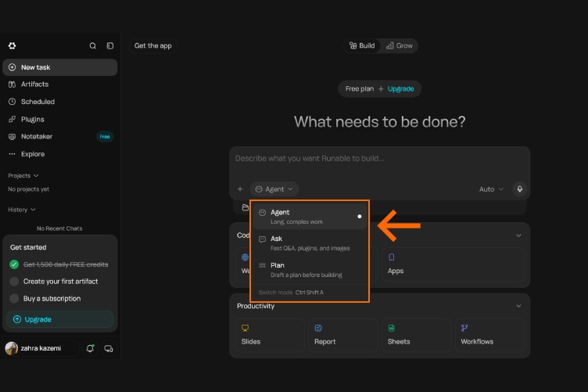
Task: Open the Auto model dropdown
Action: click(491, 189)
